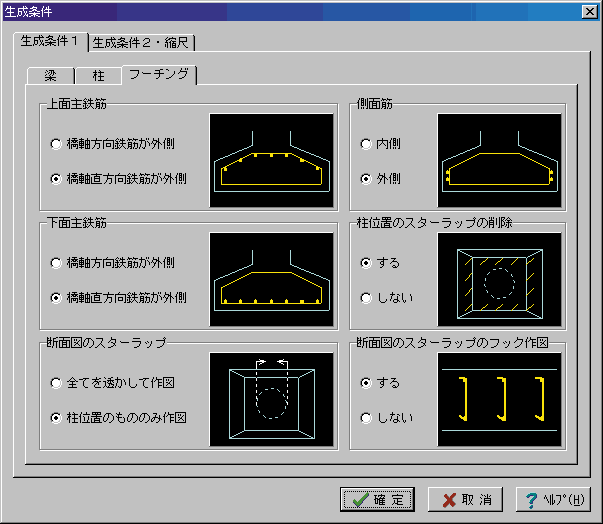
Task: Open the 柱 tab
Action: [98, 76]
